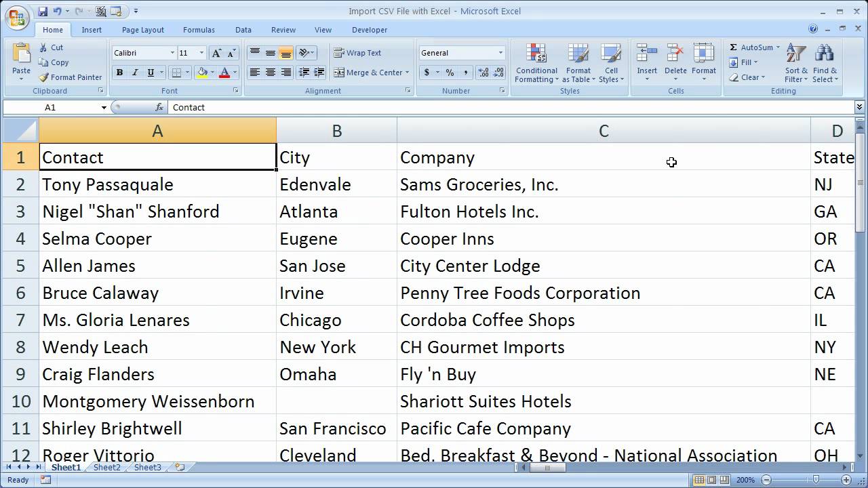Open the Formulas ribbon tab
This screenshot has height=488, width=868.
(199, 30)
